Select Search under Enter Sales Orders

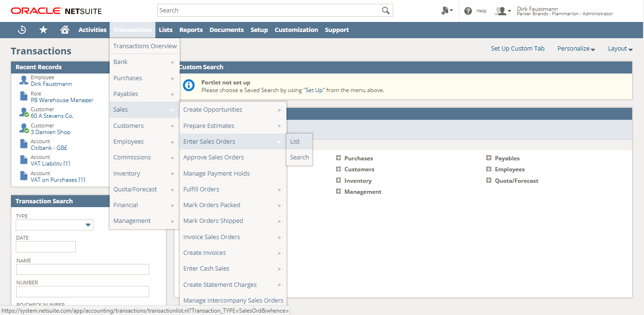(x=299, y=157)
